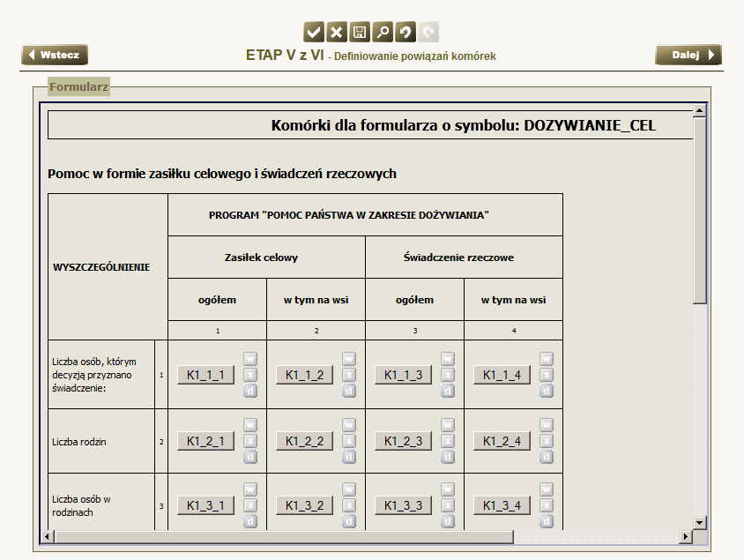The height and width of the screenshot is (560, 744).
Task: Click the 'd' icon beside K1_2_4
Action: [547, 457]
